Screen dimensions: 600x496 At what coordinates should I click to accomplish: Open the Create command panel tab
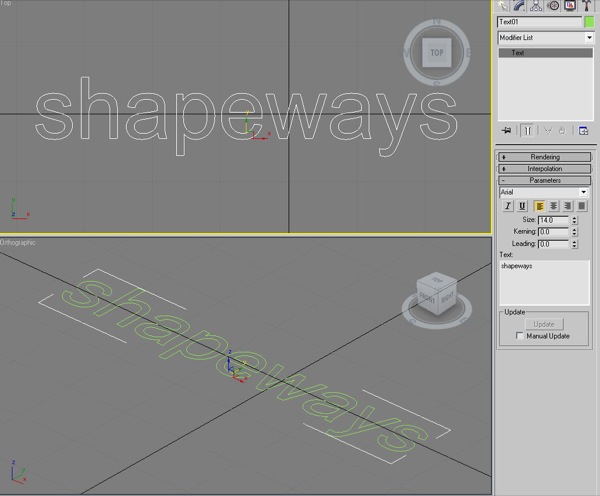point(504,6)
